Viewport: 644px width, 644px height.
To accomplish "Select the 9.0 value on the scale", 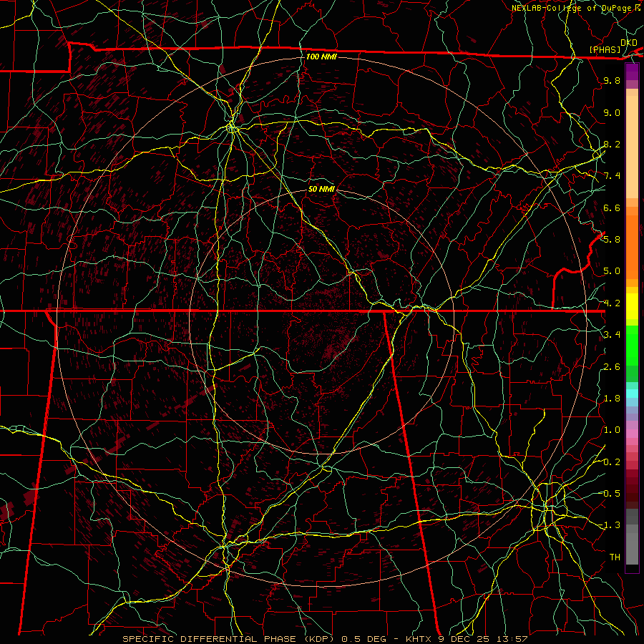I will point(612,112).
